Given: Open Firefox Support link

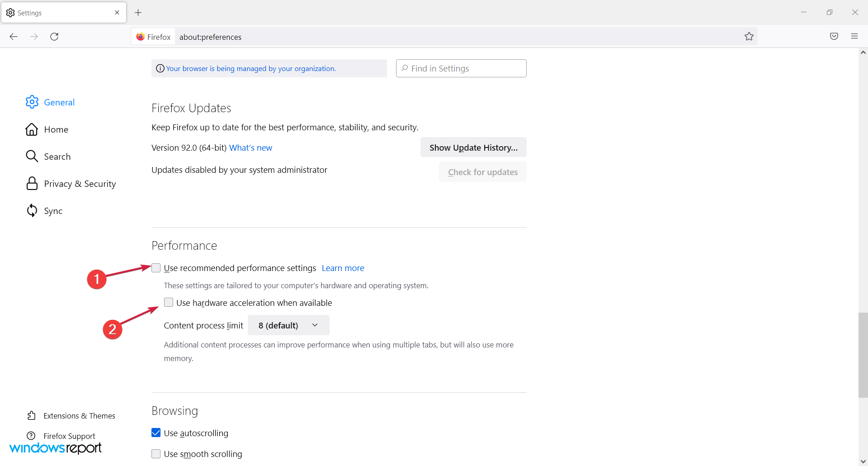Looking at the screenshot, I should tap(69, 436).
